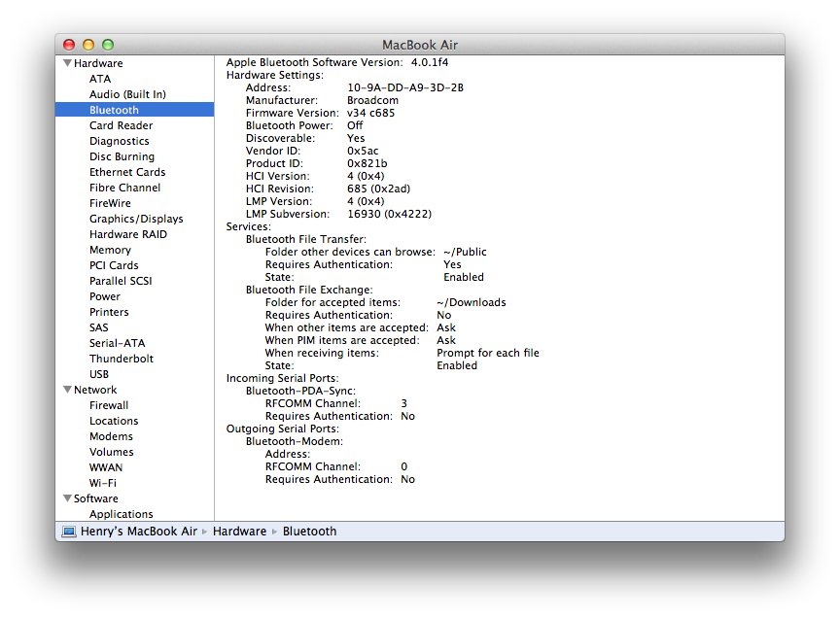The height and width of the screenshot is (618, 840).
Task: Open the Card Reader item
Action: (122, 125)
